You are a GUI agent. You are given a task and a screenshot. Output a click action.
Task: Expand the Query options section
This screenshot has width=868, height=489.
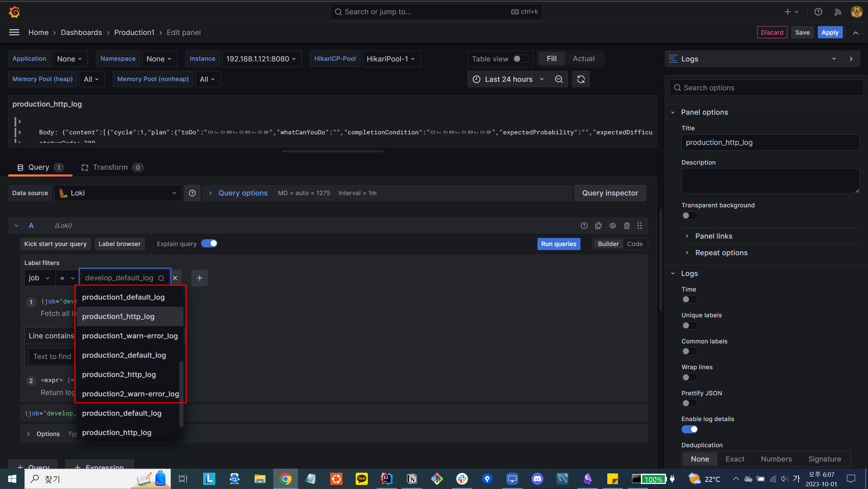(x=243, y=193)
